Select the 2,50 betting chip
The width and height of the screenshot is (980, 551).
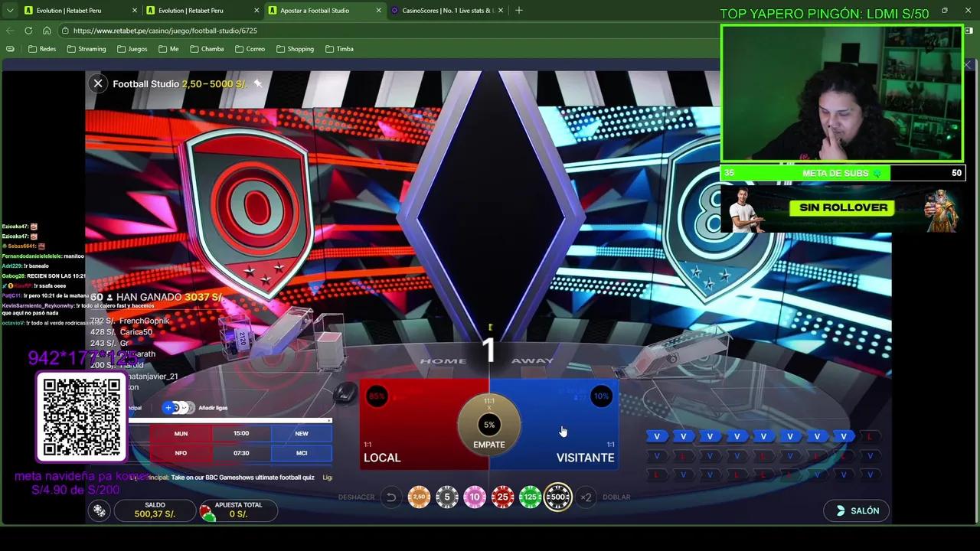pyautogui.click(x=419, y=497)
